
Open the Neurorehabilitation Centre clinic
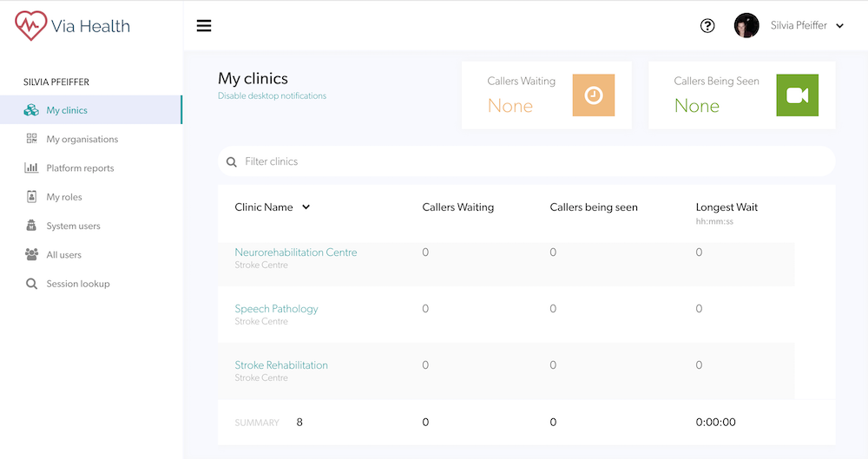pyautogui.click(x=296, y=252)
